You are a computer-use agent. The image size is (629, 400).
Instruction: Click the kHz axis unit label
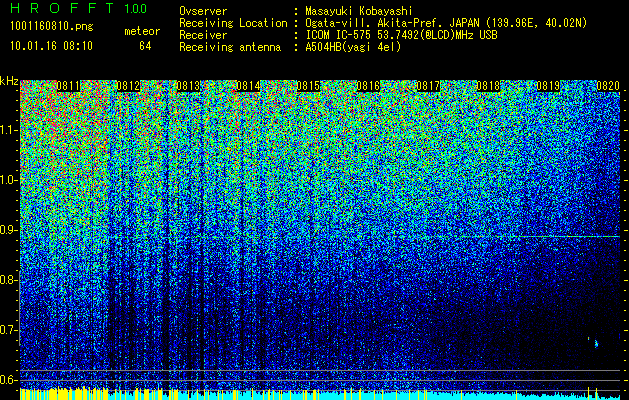[x=9, y=81]
